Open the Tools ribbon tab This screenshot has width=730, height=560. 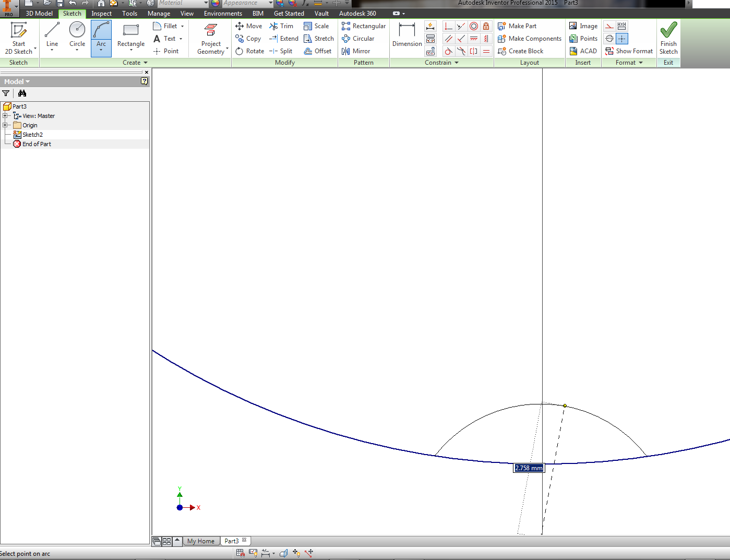pos(130,14)
